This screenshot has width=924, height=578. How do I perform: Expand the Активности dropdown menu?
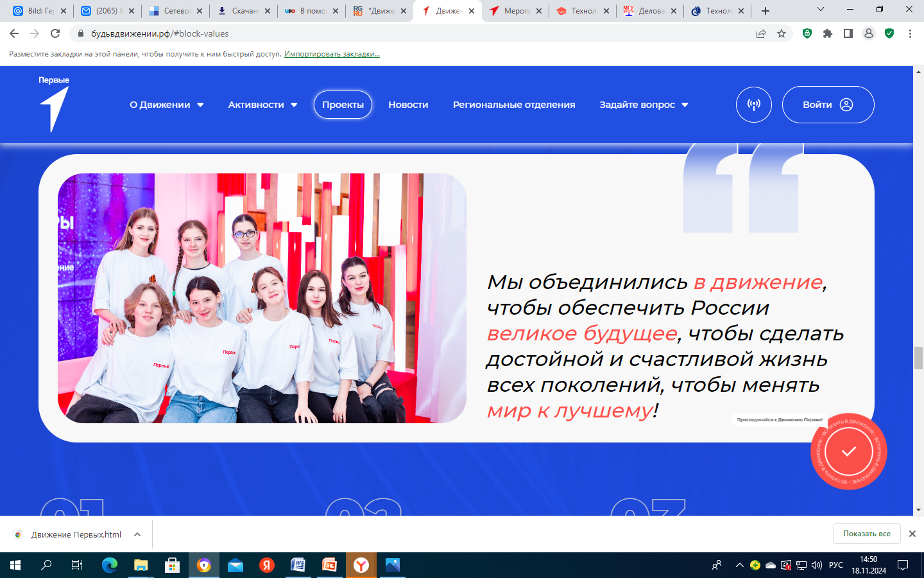tap(262, 105)
